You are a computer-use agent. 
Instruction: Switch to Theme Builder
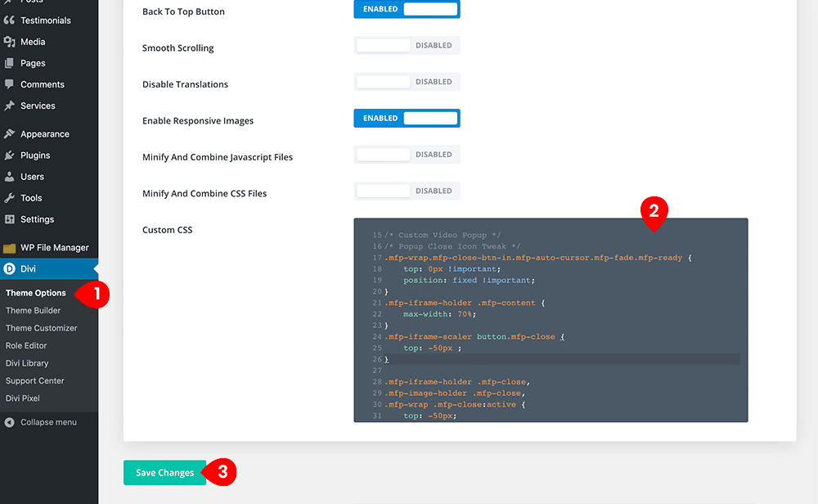33,310
